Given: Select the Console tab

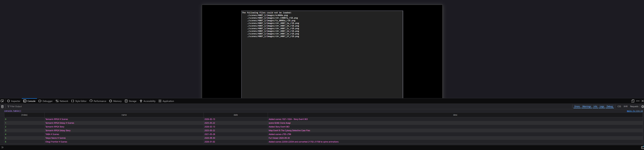Looking at the screenshot, I should (x=29, y=101).
